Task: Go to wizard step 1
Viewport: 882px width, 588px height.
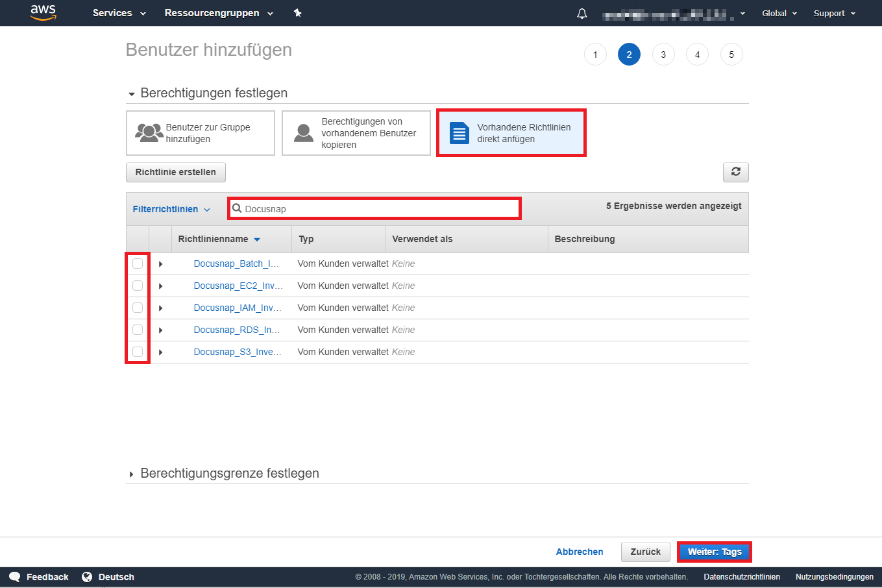Action: [x=595, y=55]
